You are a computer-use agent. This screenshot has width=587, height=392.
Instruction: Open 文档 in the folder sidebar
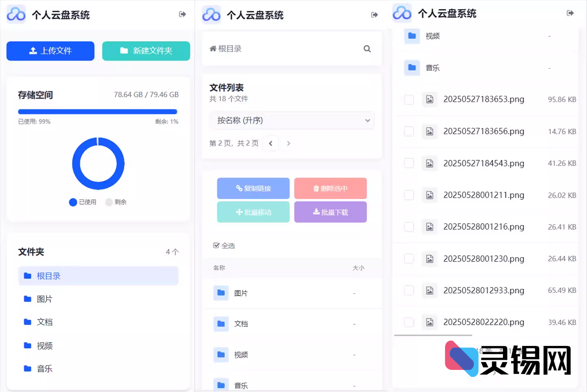(44, 322)
